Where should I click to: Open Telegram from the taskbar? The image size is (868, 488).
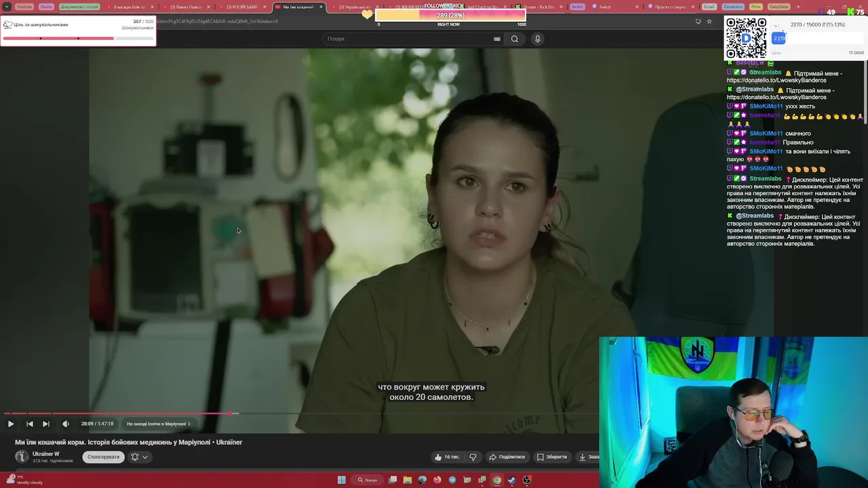pyautogui.click(x=452, y=480)
